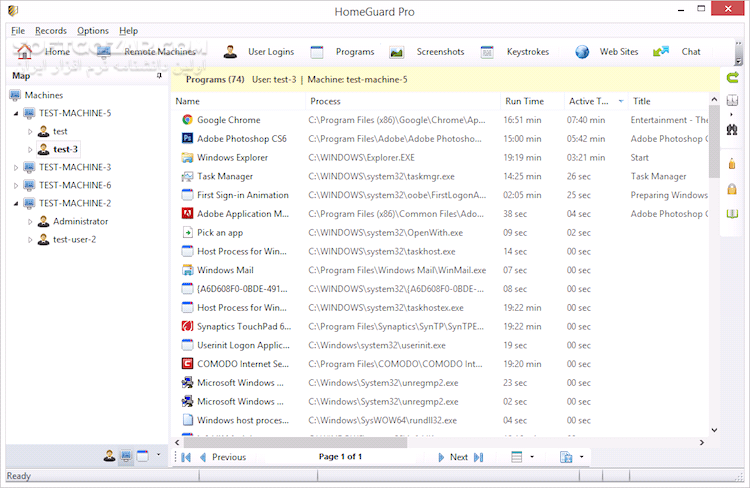Click the padlock icon in right sidebar
This screenshot has width=750, height=488.
732,189
